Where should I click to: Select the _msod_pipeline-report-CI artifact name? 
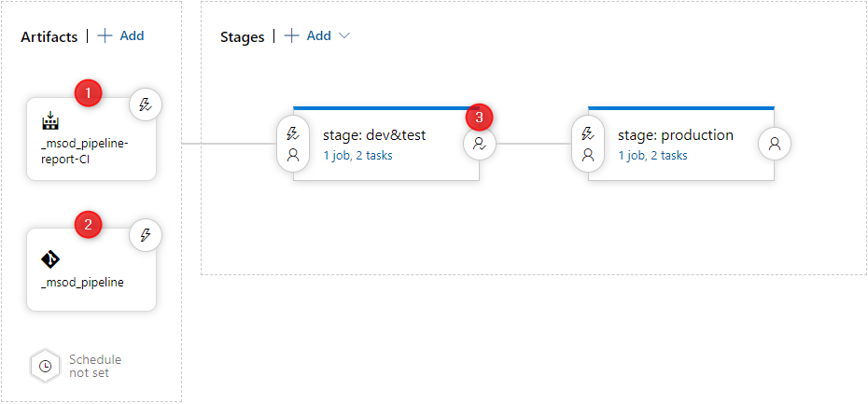[85, 149]
